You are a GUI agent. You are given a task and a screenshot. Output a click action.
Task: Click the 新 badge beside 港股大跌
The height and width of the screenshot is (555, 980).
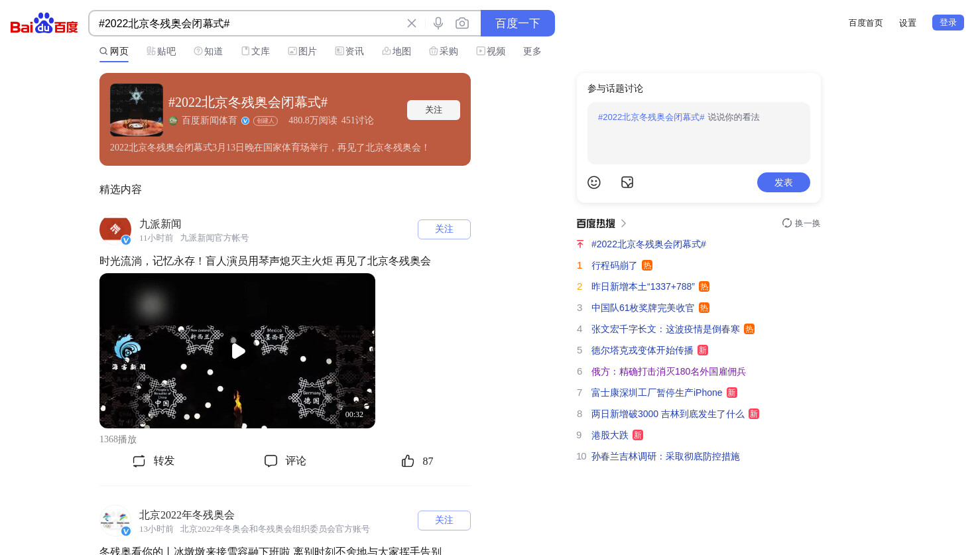point(638,435)
